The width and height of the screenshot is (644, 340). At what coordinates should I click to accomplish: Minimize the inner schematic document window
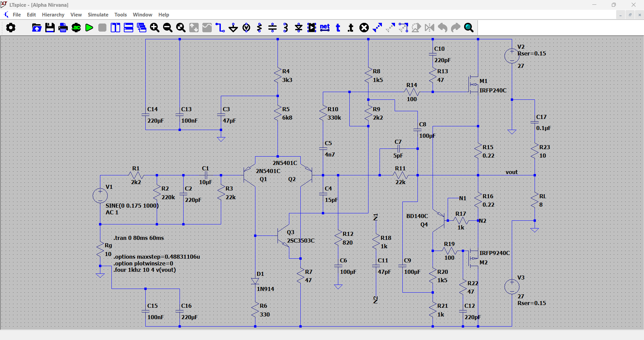pos(621,15)
